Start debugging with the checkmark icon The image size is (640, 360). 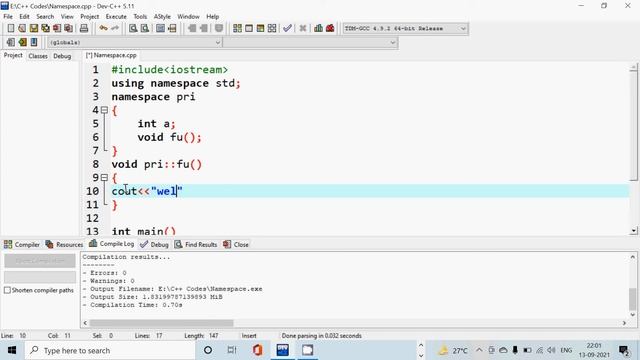[287, 28]
